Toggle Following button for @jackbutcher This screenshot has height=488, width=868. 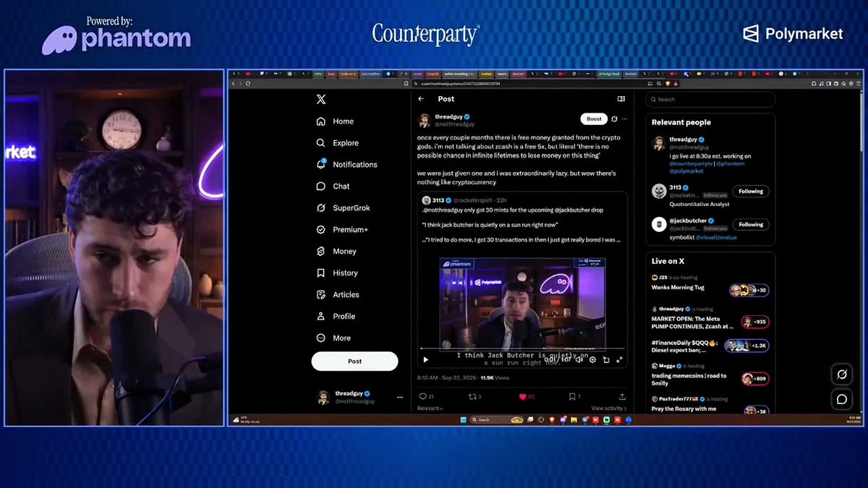click(x=751, y=225)
